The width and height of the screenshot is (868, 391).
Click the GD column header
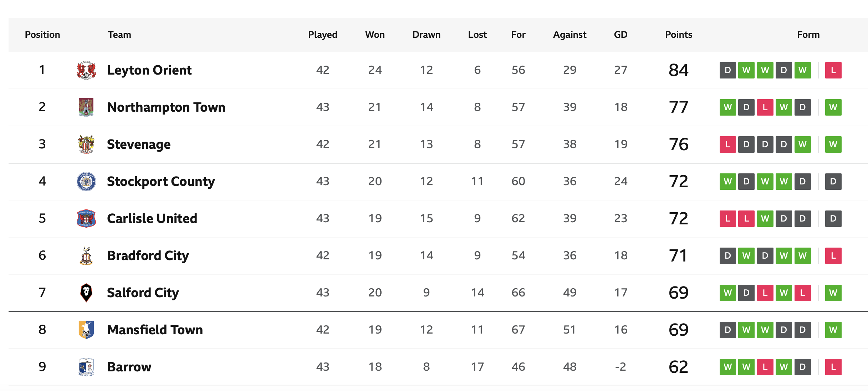(x=621, y=35)
